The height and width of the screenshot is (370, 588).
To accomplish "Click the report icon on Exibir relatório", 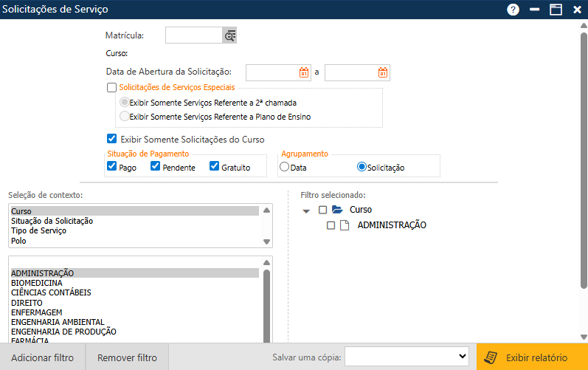I will (489, 357).
